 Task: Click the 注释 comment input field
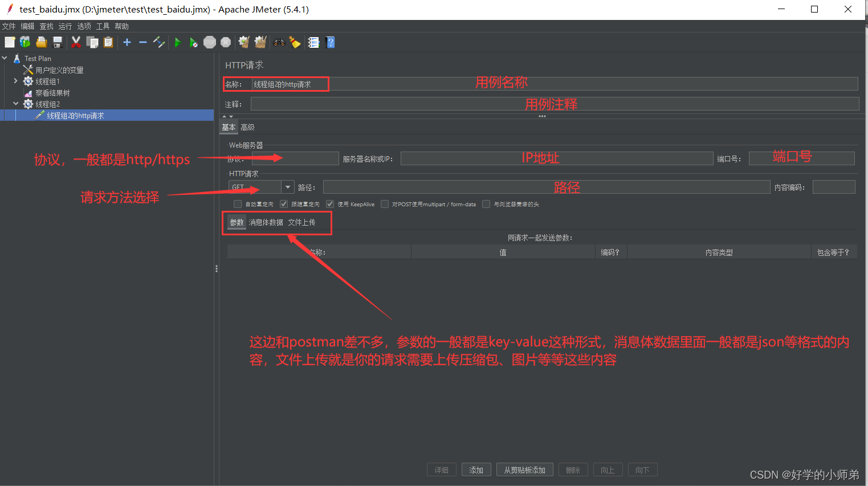tap(555, 104)
